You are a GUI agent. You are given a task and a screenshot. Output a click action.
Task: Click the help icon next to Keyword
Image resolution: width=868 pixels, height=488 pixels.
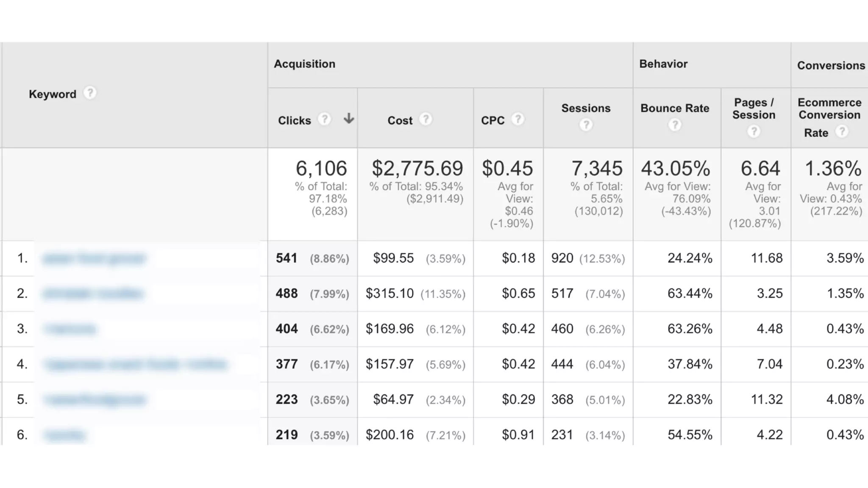tap(89, 93)
